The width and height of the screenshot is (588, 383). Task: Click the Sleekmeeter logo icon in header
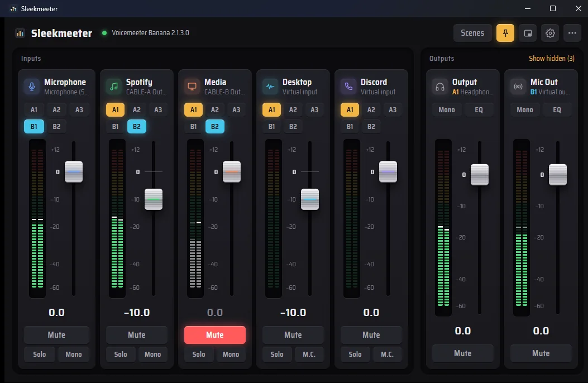(x=20, y=33)
